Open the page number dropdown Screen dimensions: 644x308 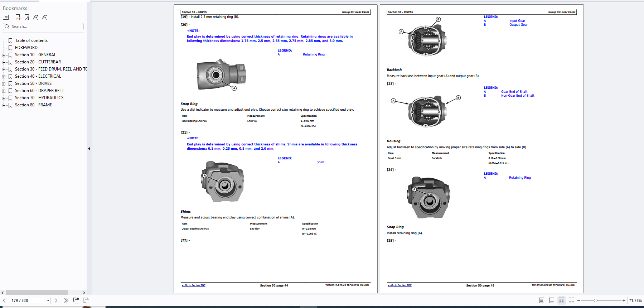pyautogui.click(x=48, y=300)
